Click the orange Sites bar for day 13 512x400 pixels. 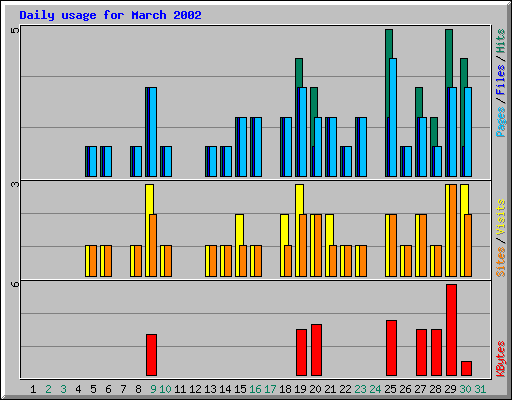pyautogui.click(x=213, y=261)
